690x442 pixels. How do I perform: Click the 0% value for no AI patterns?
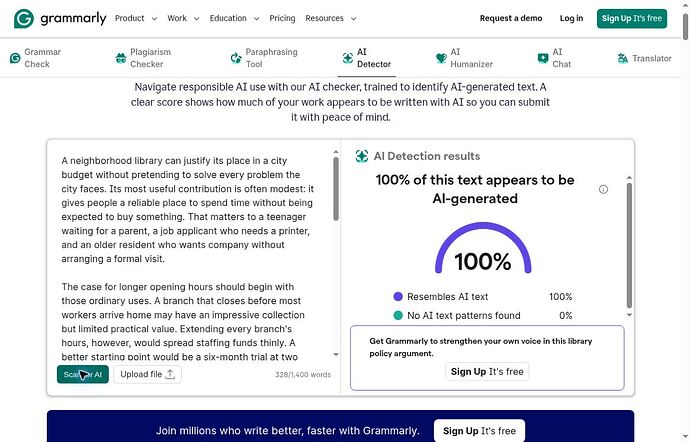click(x=565, y=315)
